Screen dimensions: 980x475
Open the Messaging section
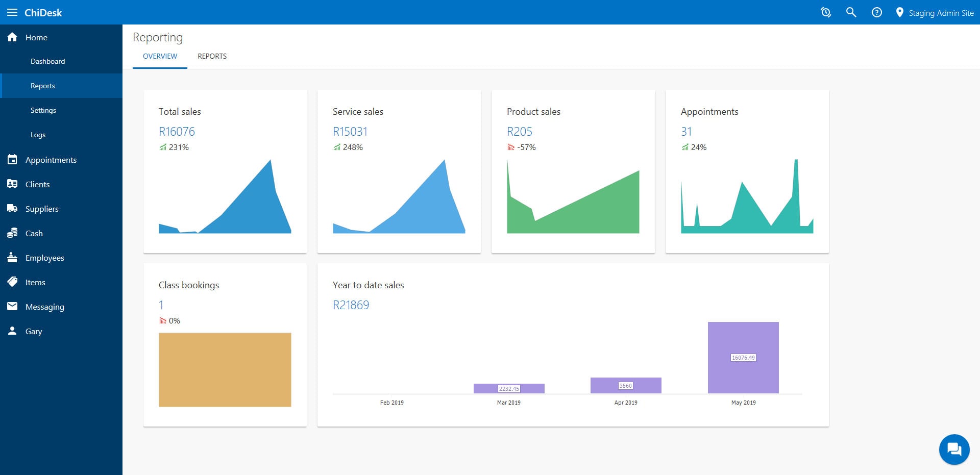tap(44, 307)
